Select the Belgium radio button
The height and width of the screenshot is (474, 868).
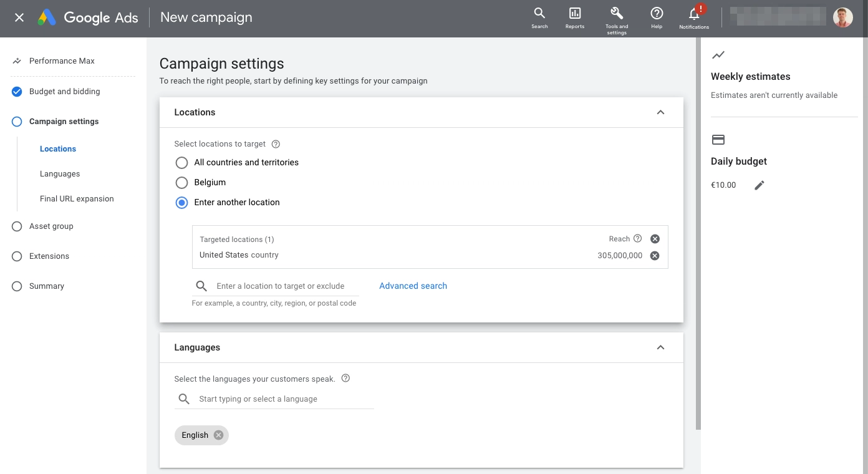(181, 183)
